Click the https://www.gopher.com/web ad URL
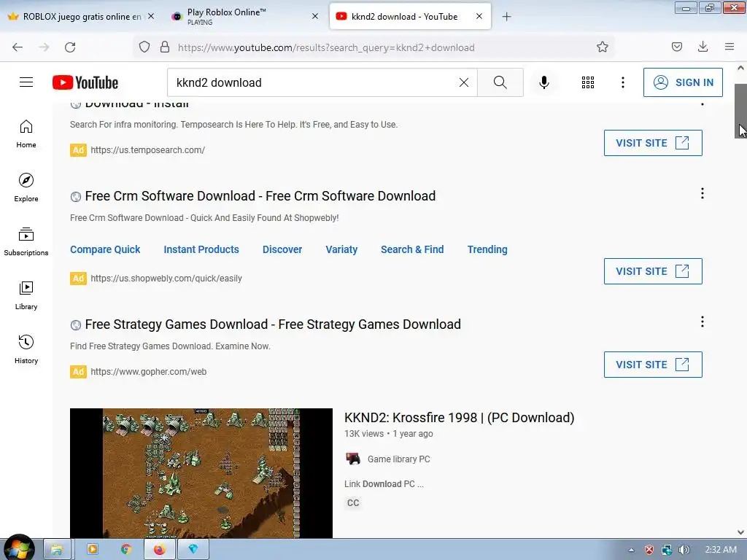The image size is (747, 560). pos(149,372)
